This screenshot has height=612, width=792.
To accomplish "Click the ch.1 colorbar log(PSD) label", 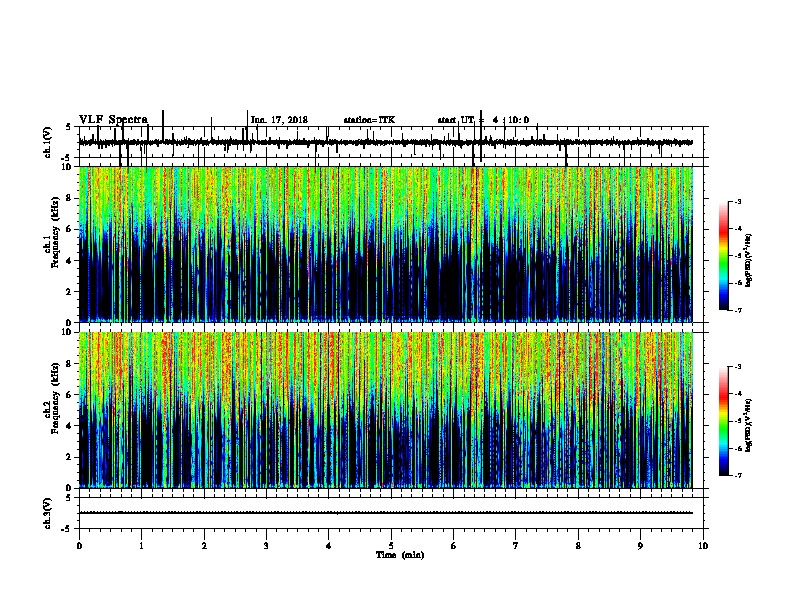I will [748, 261].
